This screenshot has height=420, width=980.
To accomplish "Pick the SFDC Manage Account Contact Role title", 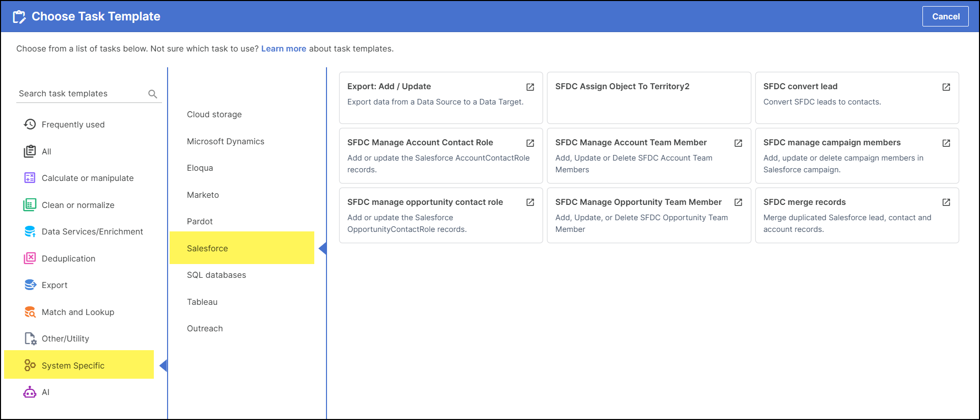I will tap(420, 142).
